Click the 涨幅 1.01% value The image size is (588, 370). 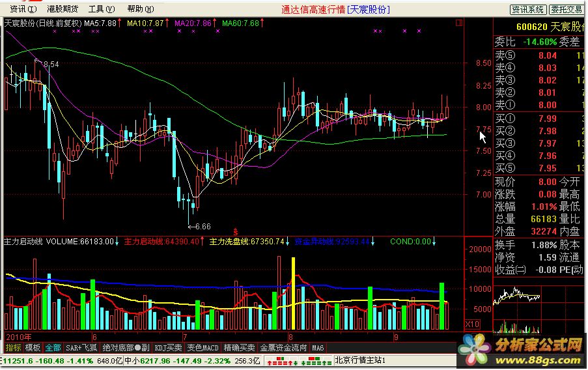(544, 206)
